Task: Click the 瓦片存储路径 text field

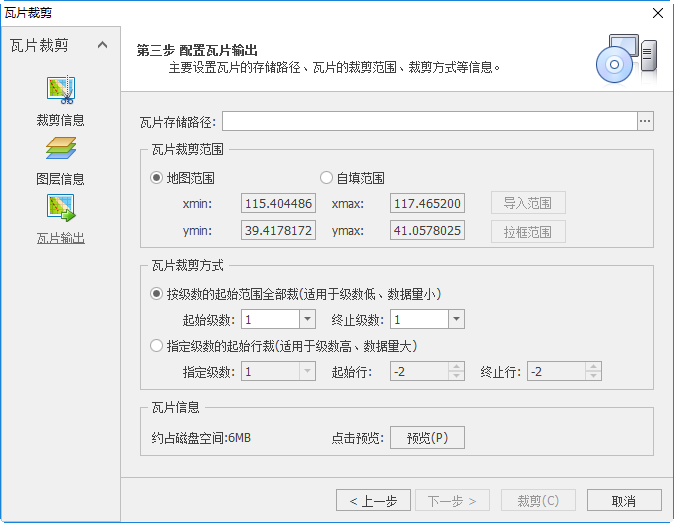Action: [429, 121]
